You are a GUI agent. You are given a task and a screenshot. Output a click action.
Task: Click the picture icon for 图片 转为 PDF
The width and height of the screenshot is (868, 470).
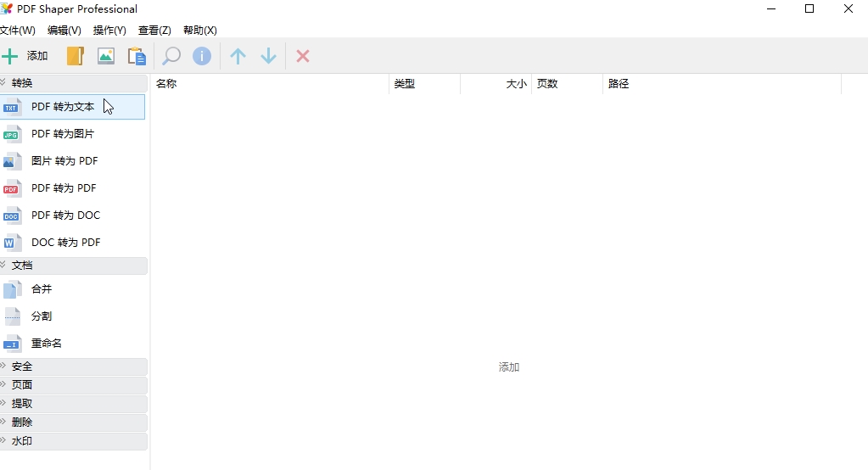tap(12, 160)
